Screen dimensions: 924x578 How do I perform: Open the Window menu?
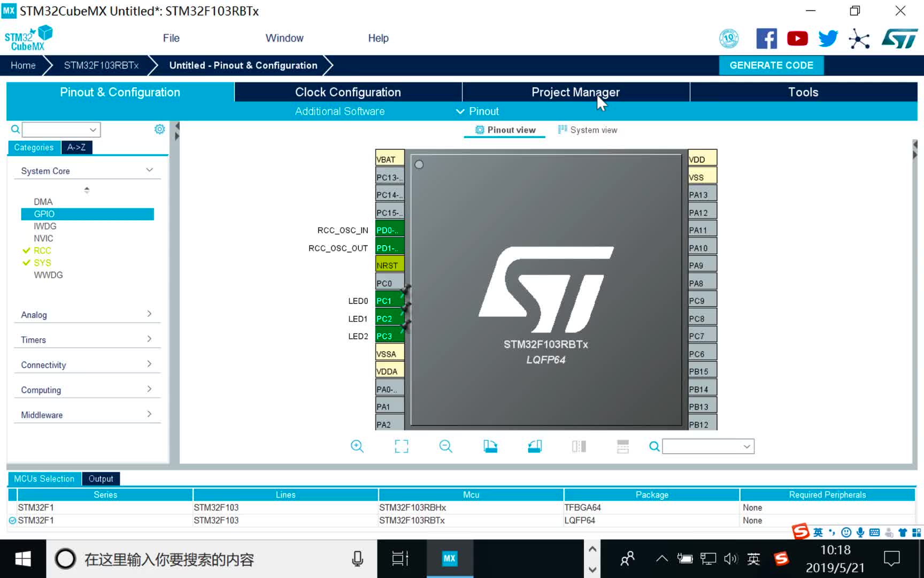[x=284, y=38]
